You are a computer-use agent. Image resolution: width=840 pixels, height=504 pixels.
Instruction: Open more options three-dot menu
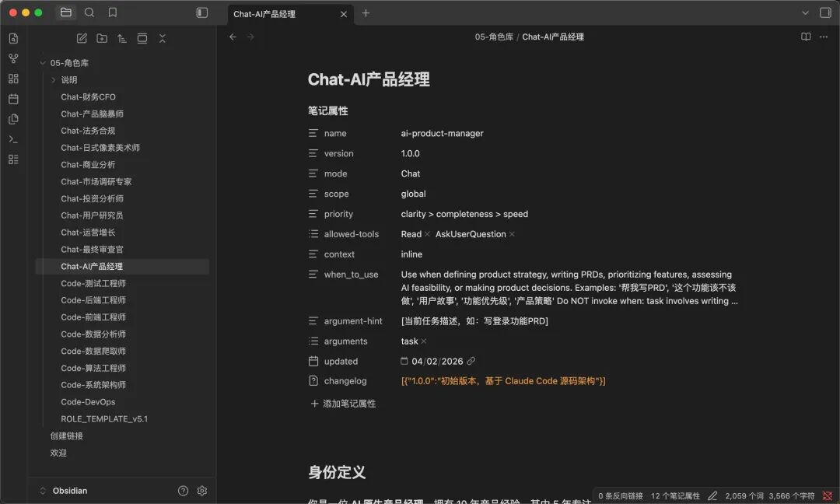click(x=824, y=37)
